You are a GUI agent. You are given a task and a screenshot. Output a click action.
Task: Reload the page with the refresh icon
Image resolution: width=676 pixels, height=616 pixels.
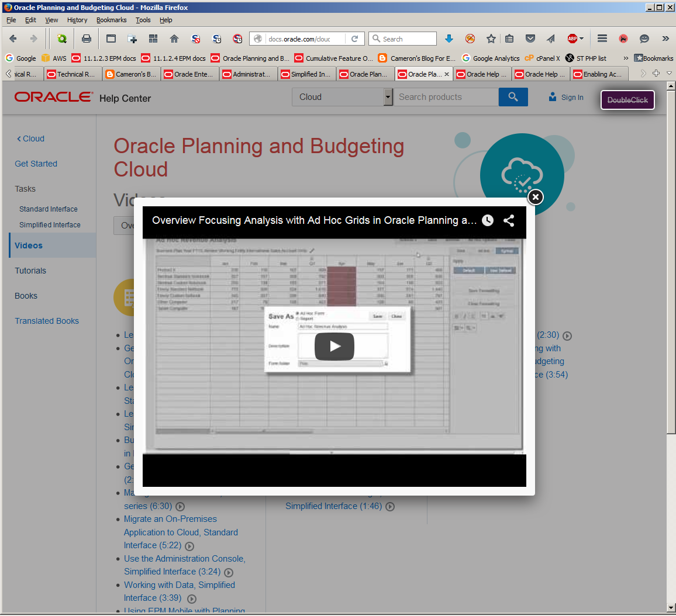point(355,39)
